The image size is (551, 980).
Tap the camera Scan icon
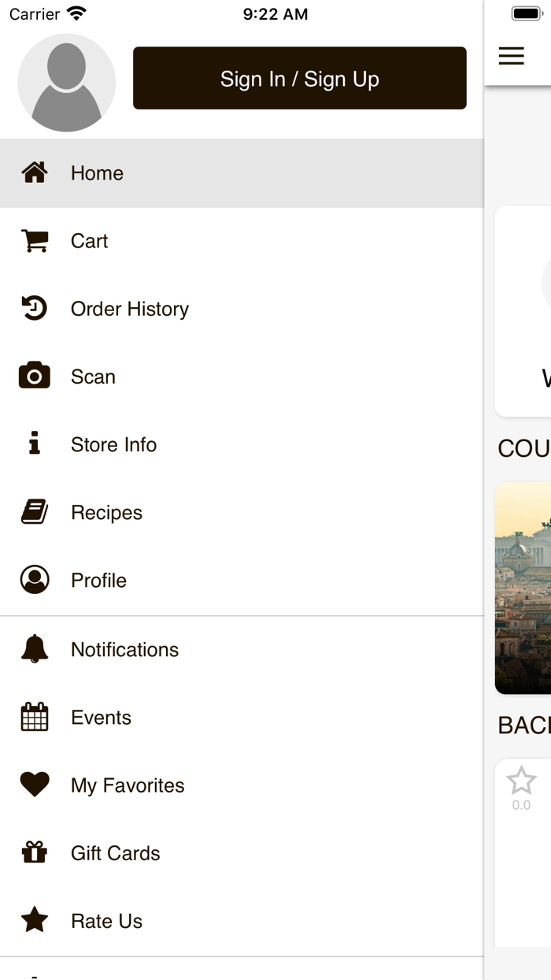tap(35, 377)
